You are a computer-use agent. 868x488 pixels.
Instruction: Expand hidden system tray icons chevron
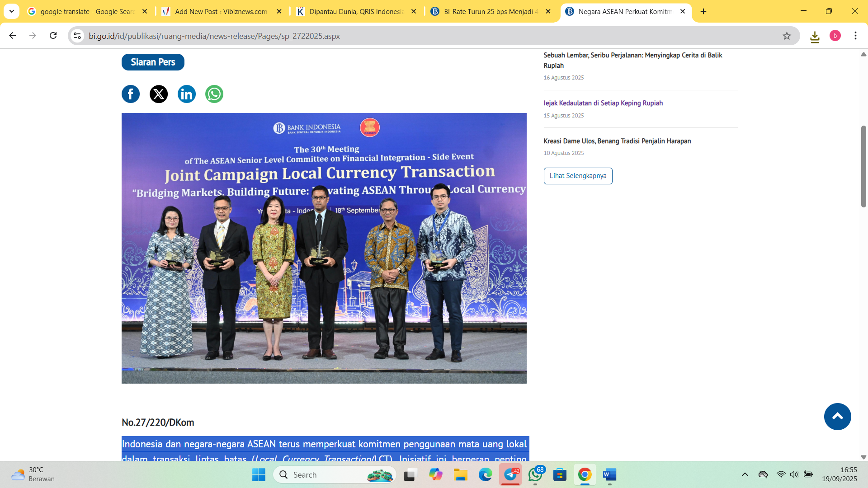[x=745, y=474]
